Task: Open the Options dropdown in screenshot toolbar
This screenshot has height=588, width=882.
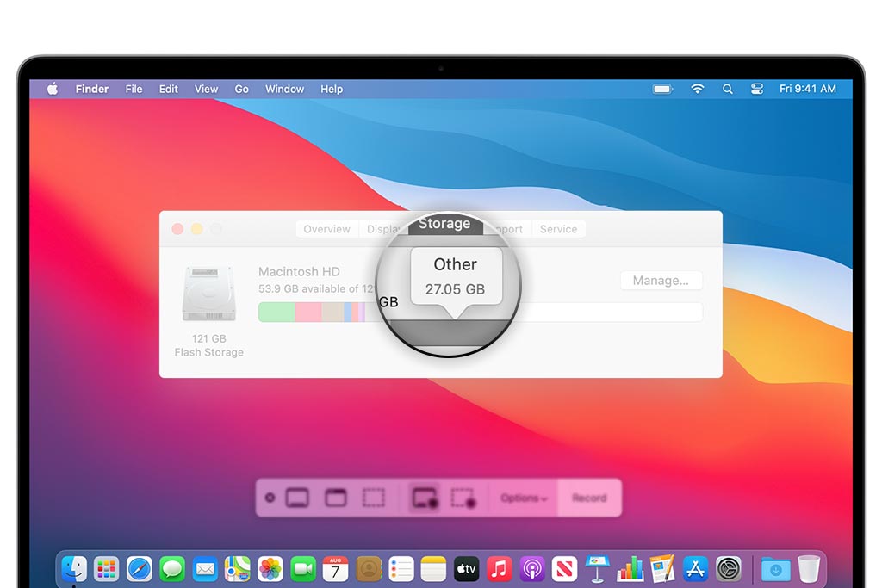Action: 524,498
